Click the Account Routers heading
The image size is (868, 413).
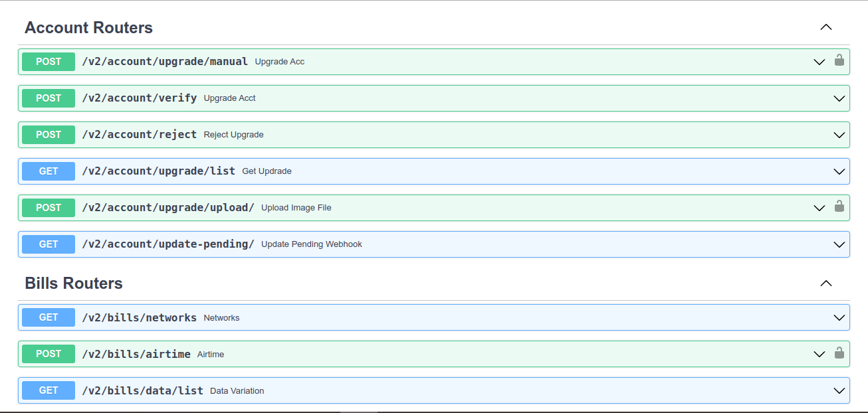(89, 28)
